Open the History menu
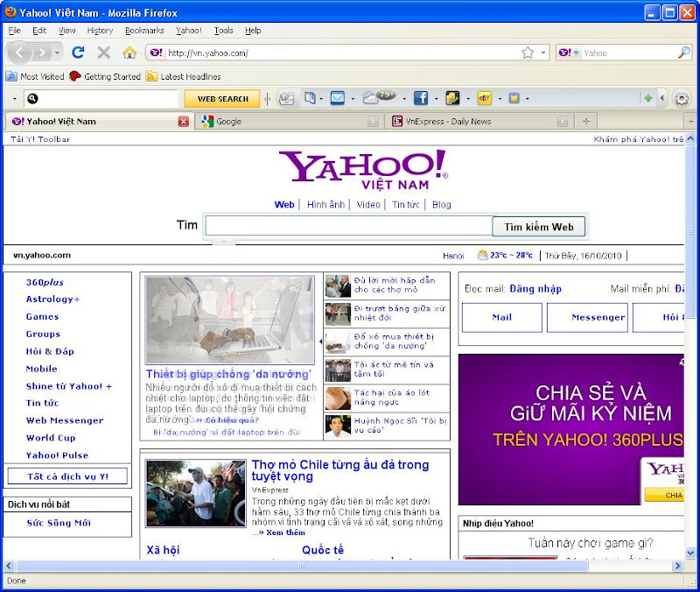700x592 pixels. [100, 31]
